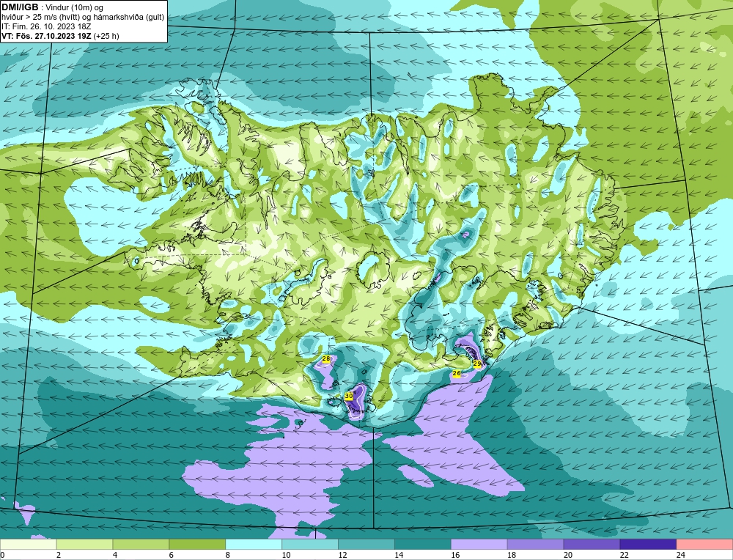
Task: Click the legend scale number 14
Action: (x=399, y=555)
